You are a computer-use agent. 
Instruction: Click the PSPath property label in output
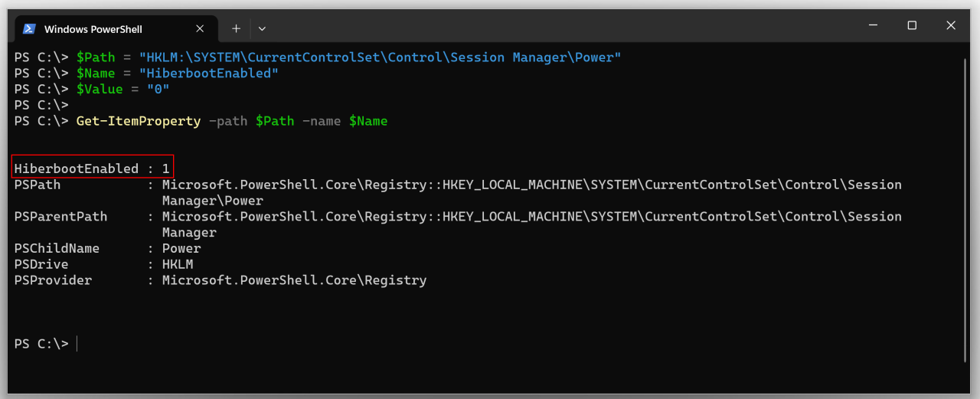click(38, 185)
